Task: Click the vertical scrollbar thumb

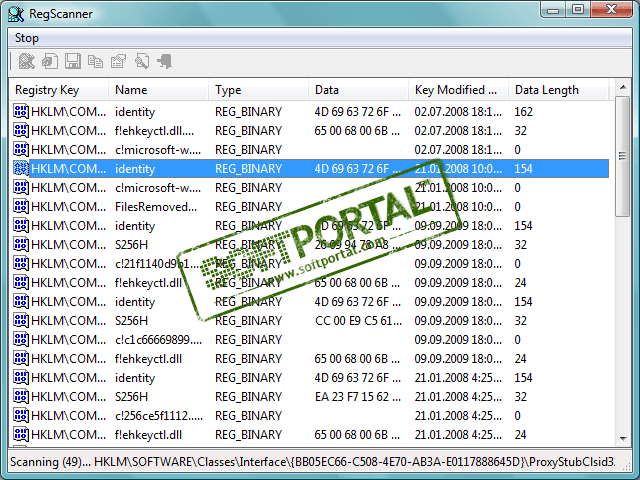Action: 623,156
